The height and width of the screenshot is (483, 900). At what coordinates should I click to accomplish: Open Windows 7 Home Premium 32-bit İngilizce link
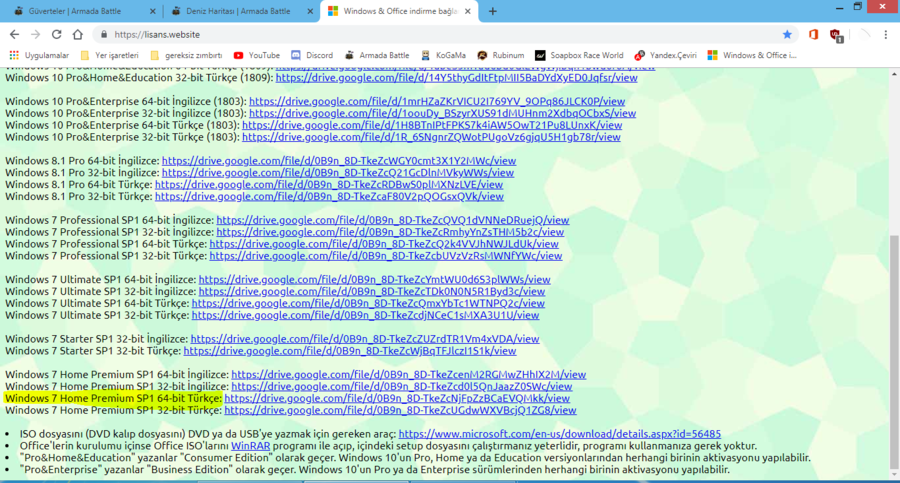pyautogui.click(x=402, y=387)
